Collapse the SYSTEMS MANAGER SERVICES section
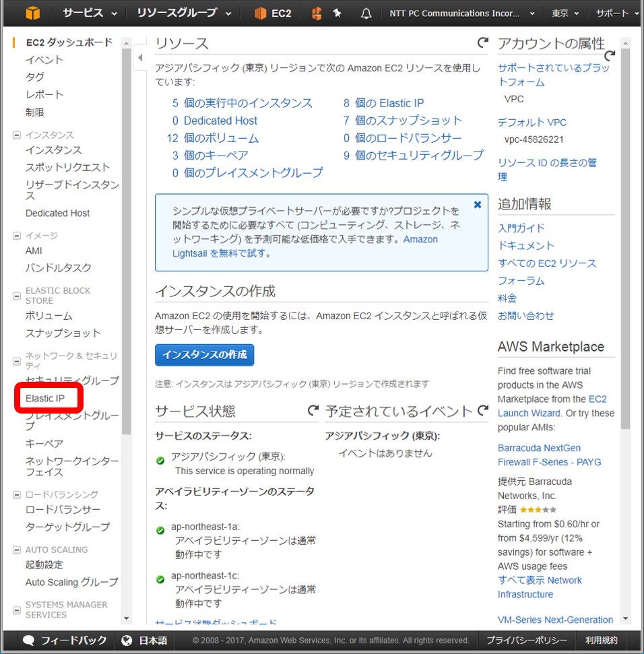This screenshot has width=644, height=654. [17, 610]
